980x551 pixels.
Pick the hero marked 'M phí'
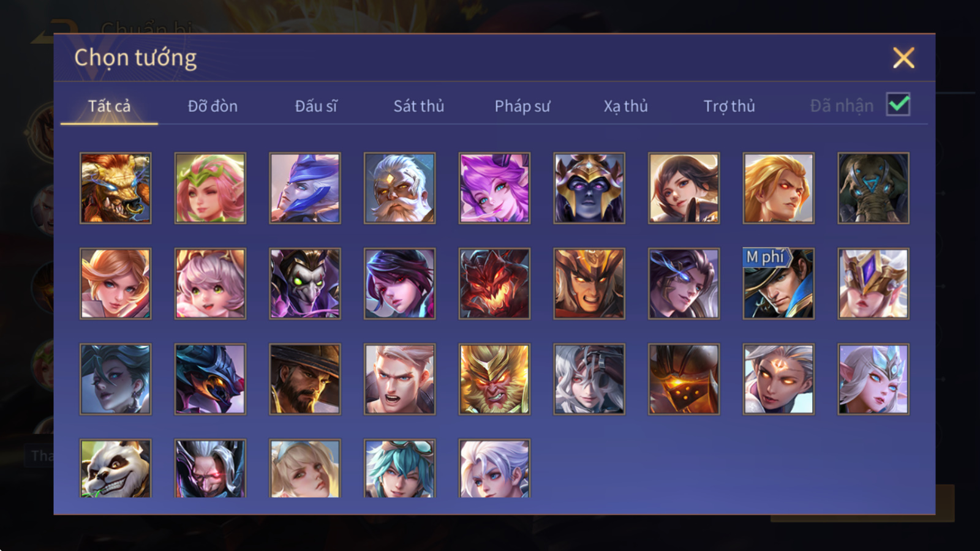pyautogui.click(x=778, y=283)
